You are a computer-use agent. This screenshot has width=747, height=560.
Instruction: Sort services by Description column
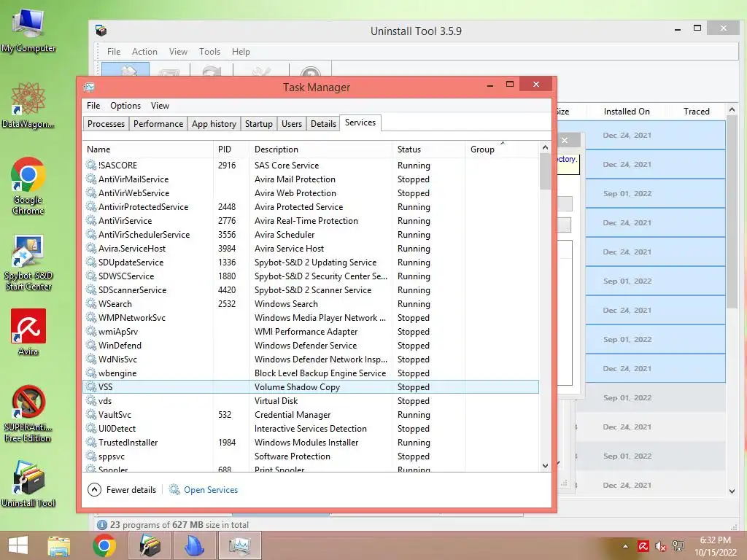[321, 149]
